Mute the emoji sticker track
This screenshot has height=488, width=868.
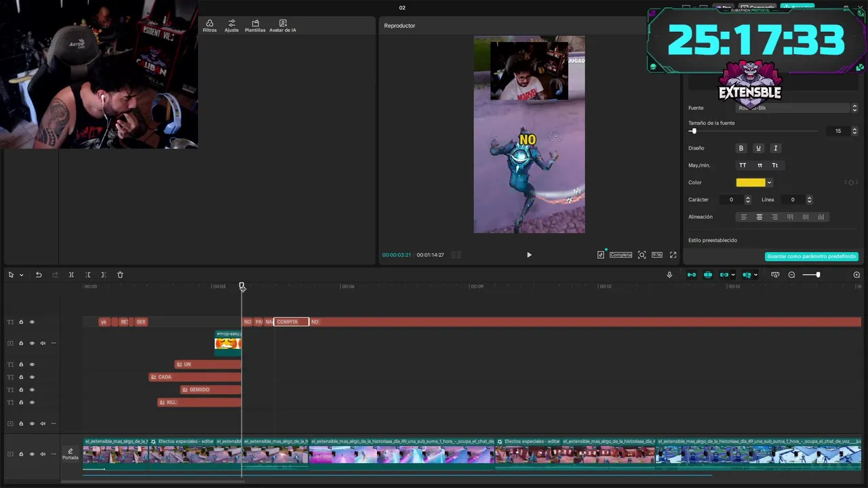(43, 343)
